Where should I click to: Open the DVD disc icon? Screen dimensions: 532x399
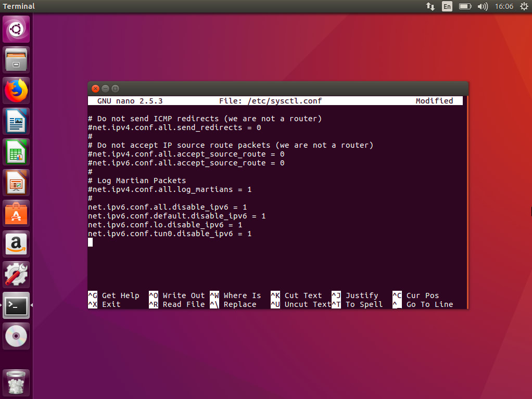16,336
